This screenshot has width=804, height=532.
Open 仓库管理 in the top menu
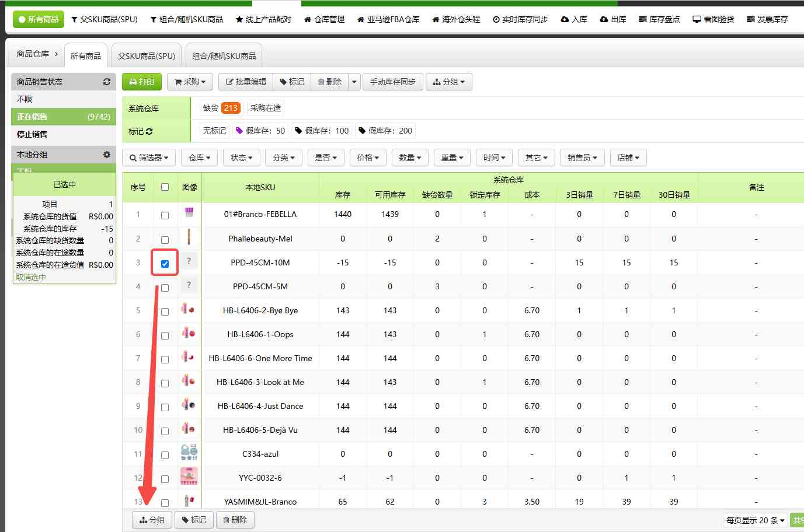(324, 19)
